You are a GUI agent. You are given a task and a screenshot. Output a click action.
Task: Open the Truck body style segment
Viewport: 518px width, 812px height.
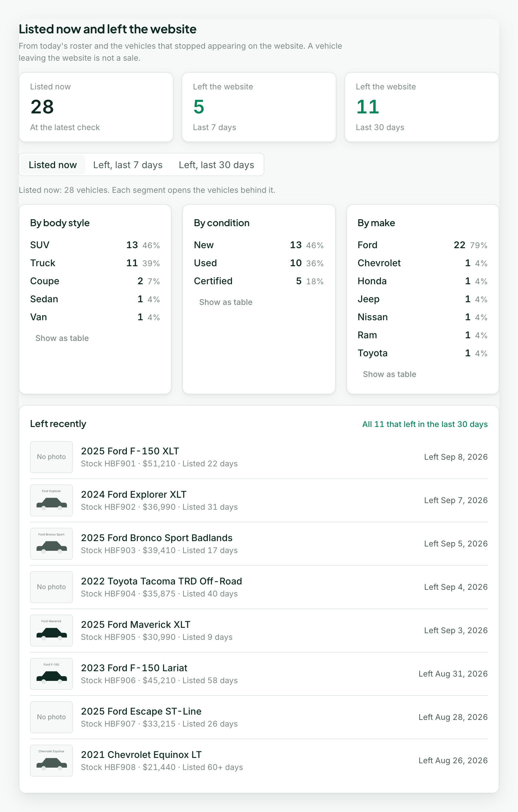[x=95, y=263]
